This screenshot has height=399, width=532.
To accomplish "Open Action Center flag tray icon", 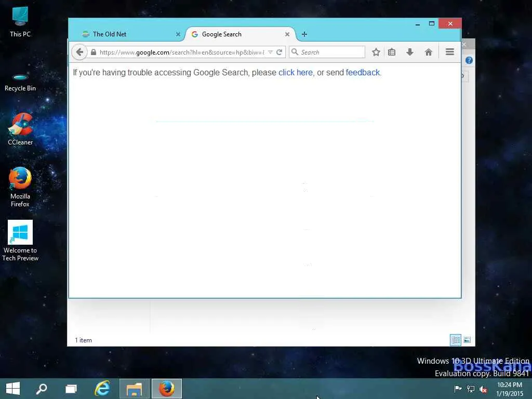I will 458,389.
